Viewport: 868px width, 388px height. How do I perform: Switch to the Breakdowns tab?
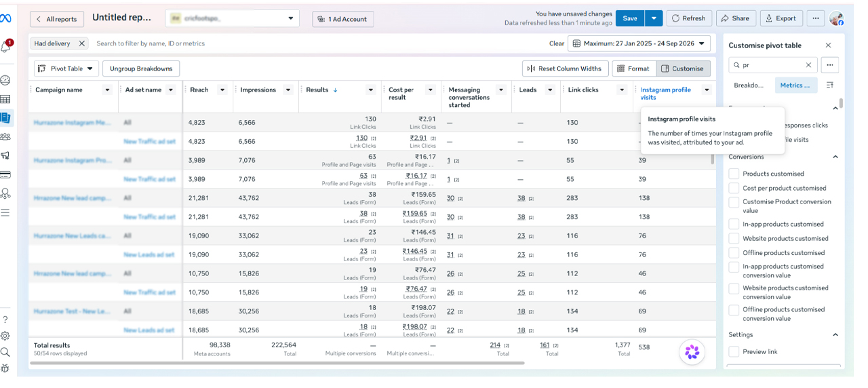coord(749,85)
